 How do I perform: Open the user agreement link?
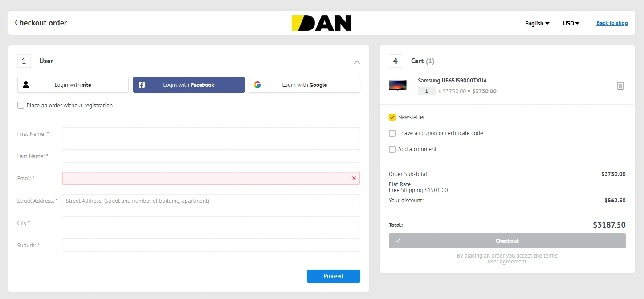[x=507, y=262]
